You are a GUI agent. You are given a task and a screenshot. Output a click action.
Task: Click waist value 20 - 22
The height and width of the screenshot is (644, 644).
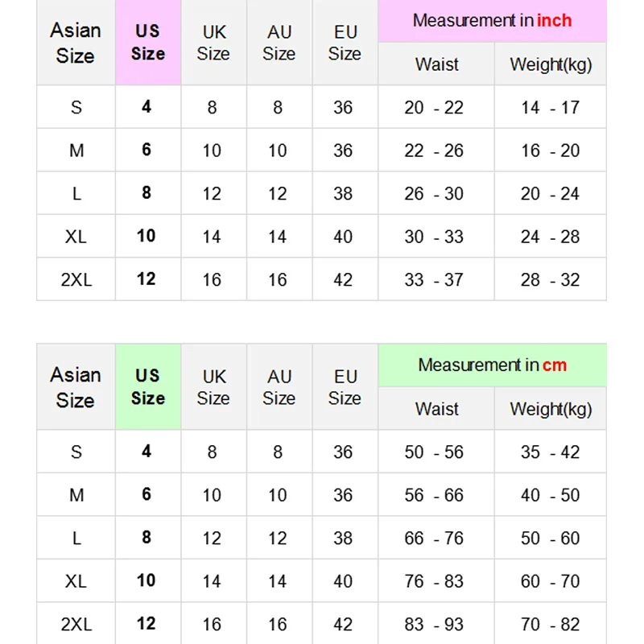tap(435, 108)
